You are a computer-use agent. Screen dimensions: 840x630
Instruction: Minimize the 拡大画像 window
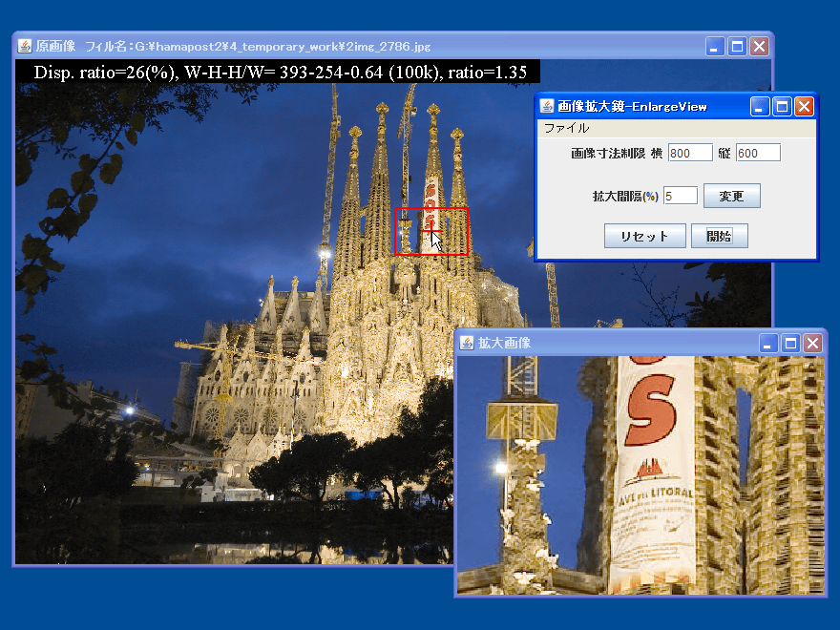point(768,344)
